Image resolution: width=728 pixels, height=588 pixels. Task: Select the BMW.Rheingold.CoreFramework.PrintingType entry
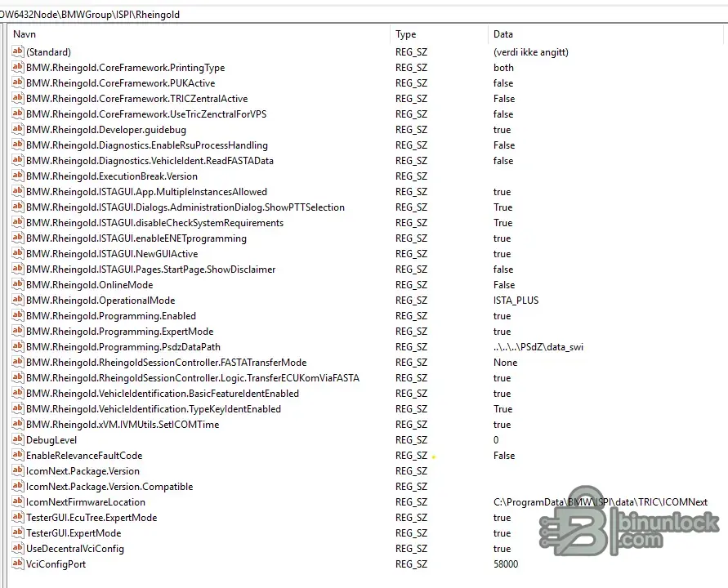pyautogui.click(x=125, y=68)
